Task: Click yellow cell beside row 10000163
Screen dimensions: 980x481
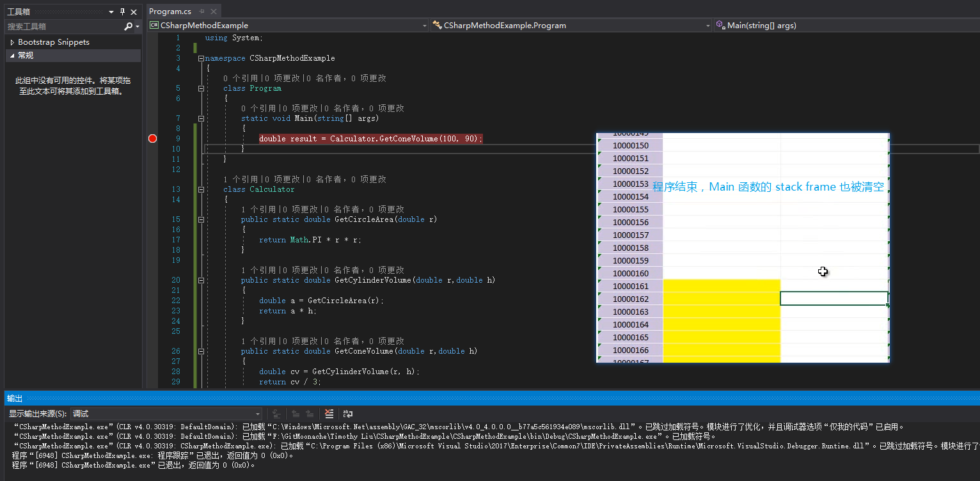Action: click(722, 311)
